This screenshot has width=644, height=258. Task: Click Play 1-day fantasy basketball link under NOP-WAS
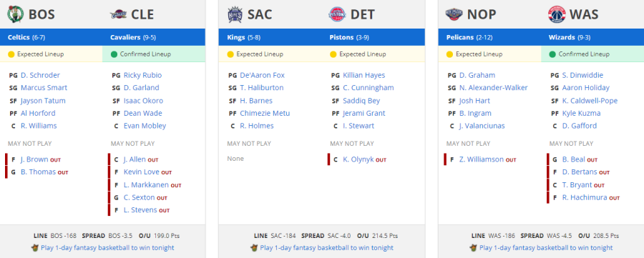pos(546,248)
